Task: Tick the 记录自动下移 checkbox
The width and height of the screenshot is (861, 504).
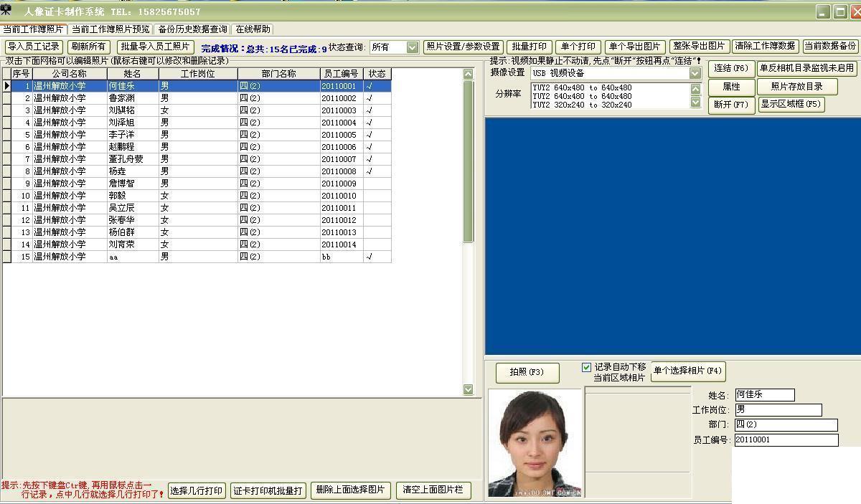Action: (x=586, y=367)
